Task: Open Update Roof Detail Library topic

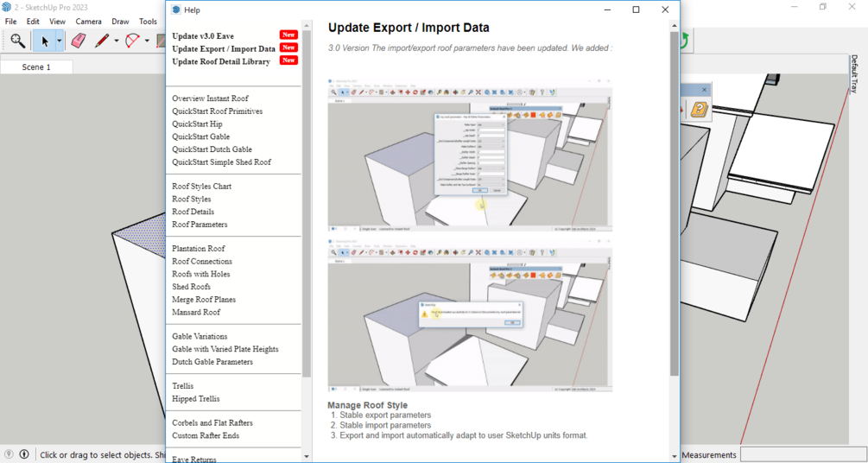Action: [221, 61]
